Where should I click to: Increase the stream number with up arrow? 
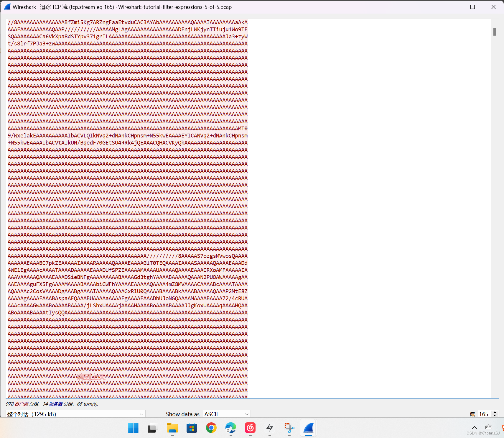495,412
